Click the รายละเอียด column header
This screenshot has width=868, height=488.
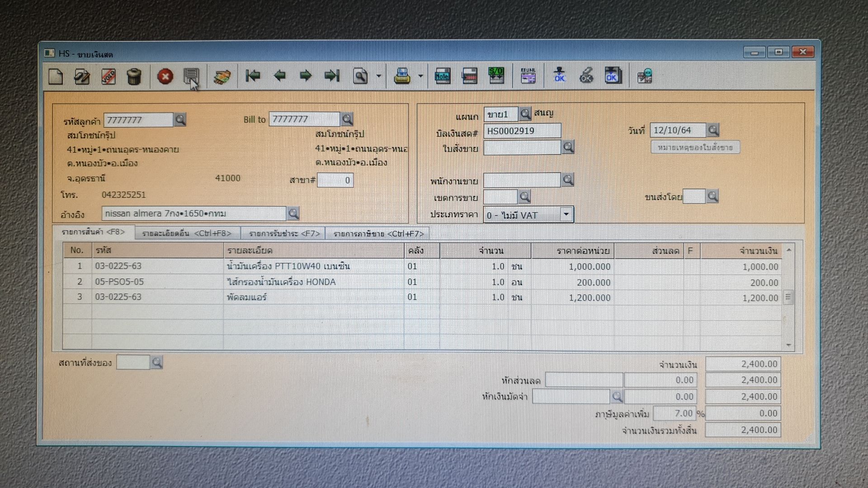coord(314,250)
